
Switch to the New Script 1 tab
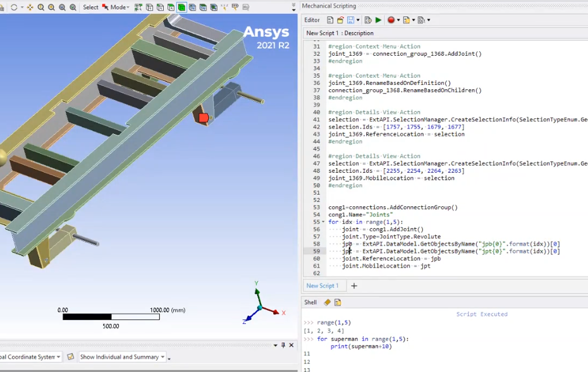point(322,286)
